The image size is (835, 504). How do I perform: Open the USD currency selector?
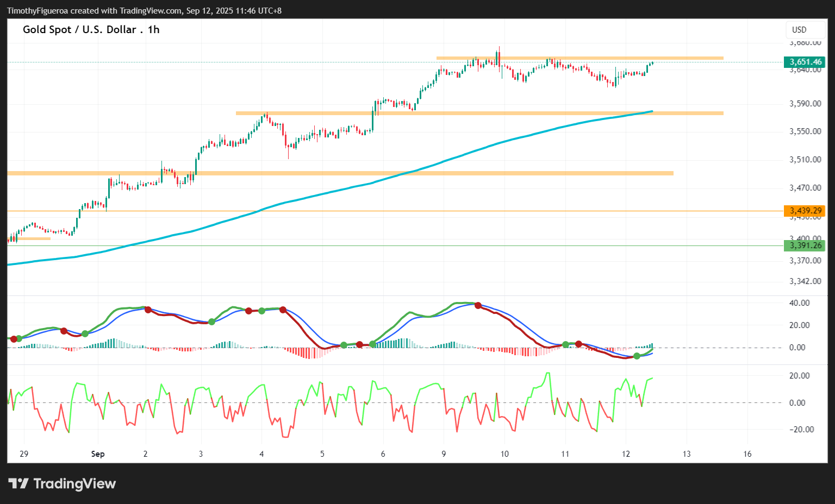click(x=806, y=30)
